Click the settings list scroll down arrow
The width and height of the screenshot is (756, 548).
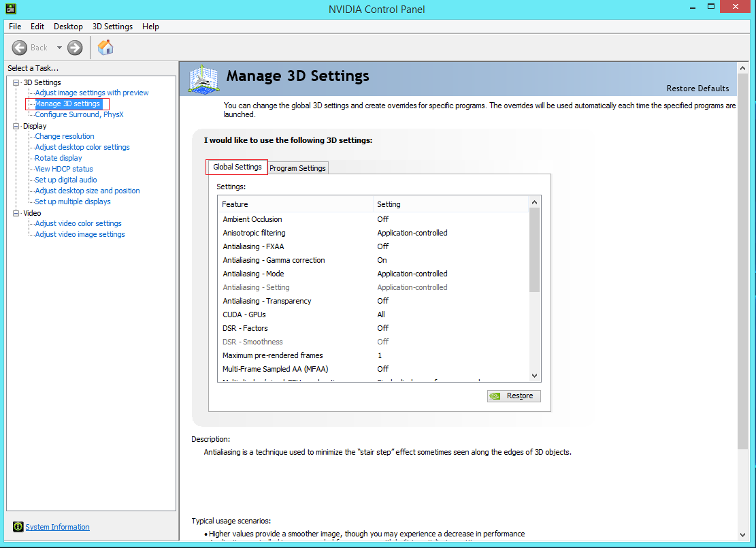click(x=534, y=375)
